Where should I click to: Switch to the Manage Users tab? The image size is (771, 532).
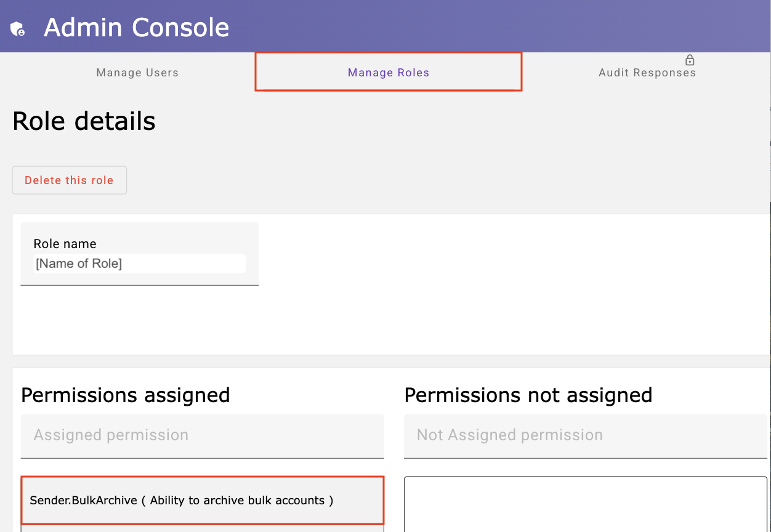[x=137, y=73]
